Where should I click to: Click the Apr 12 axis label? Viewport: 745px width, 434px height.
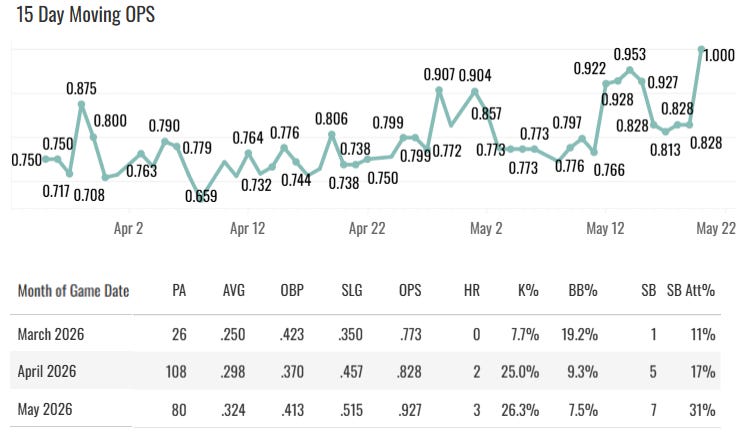coord(248,229)
